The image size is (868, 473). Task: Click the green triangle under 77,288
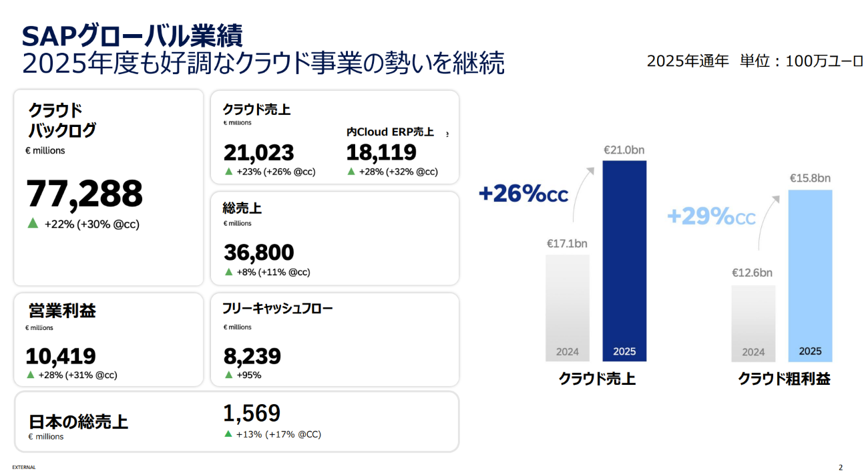(x=32, y=223)
